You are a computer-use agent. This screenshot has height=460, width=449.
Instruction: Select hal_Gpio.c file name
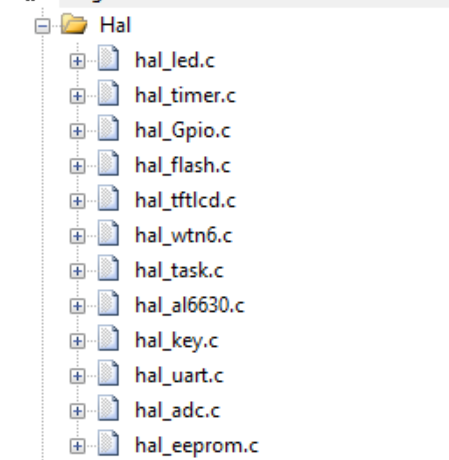coord(183,131)
